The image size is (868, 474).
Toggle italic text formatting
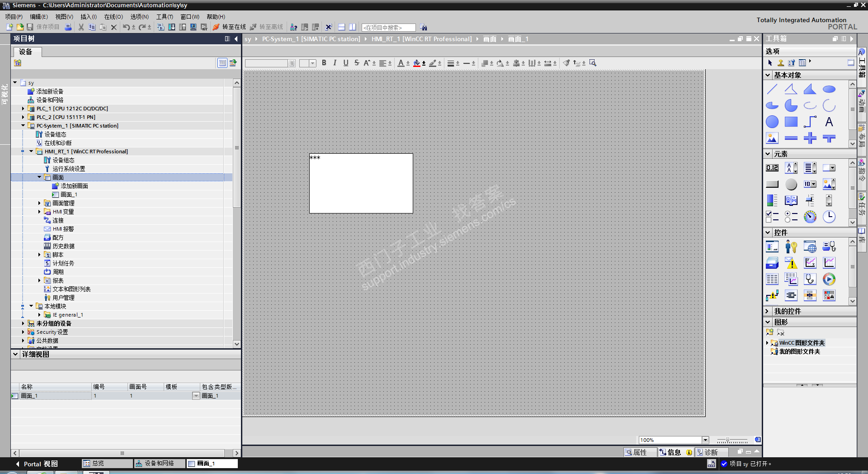click(335, 63)
